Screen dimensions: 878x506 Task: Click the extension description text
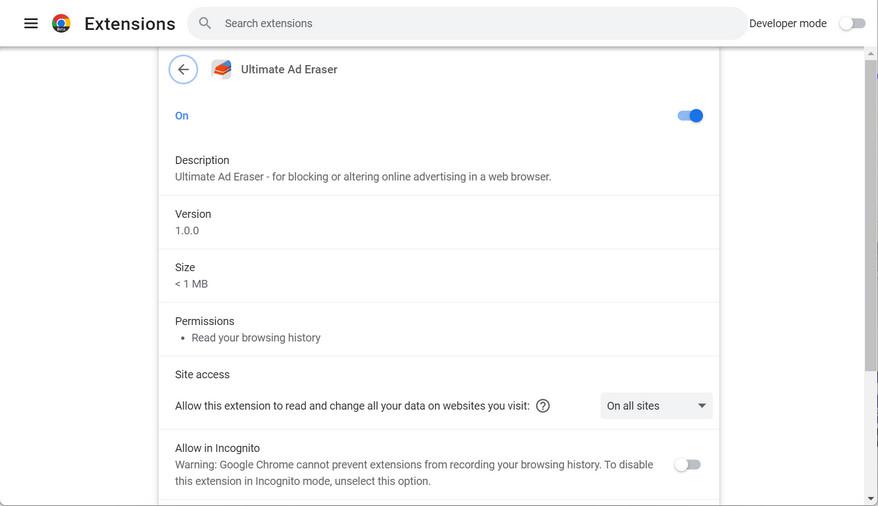(363, 177)
